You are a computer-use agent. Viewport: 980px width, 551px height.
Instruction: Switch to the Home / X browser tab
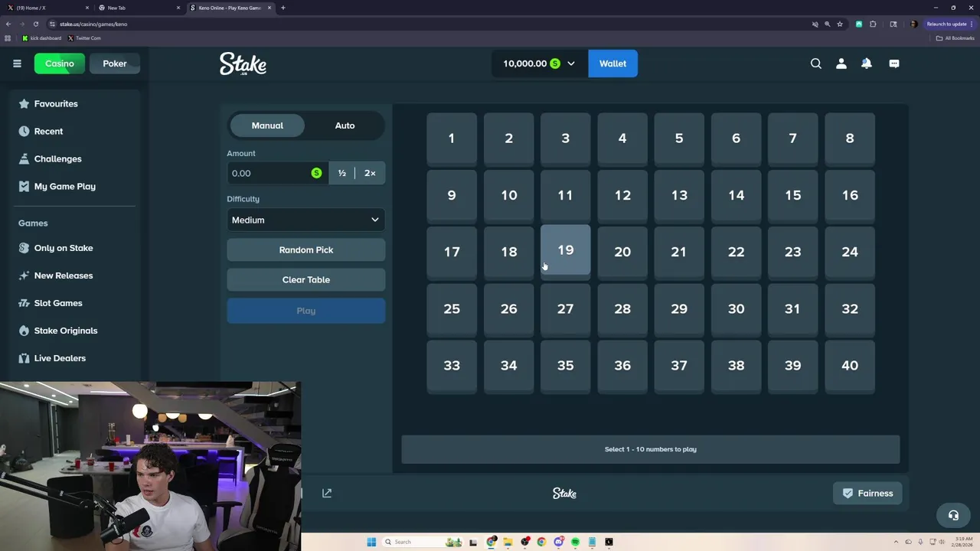(46, 8)
